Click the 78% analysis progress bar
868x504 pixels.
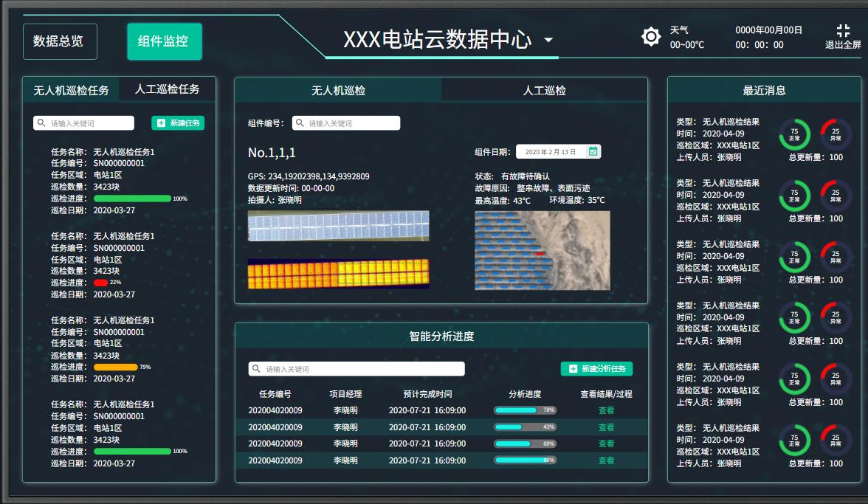click(525, 410)
